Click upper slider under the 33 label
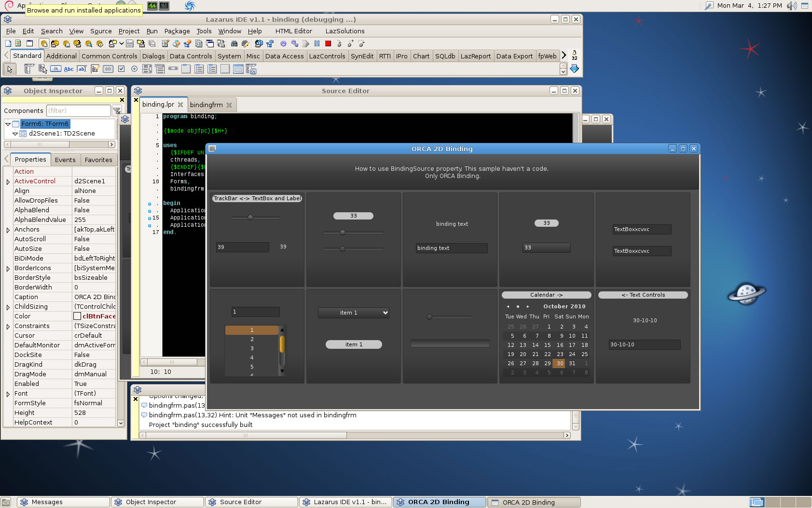812x508 pixels. [353, 233]
